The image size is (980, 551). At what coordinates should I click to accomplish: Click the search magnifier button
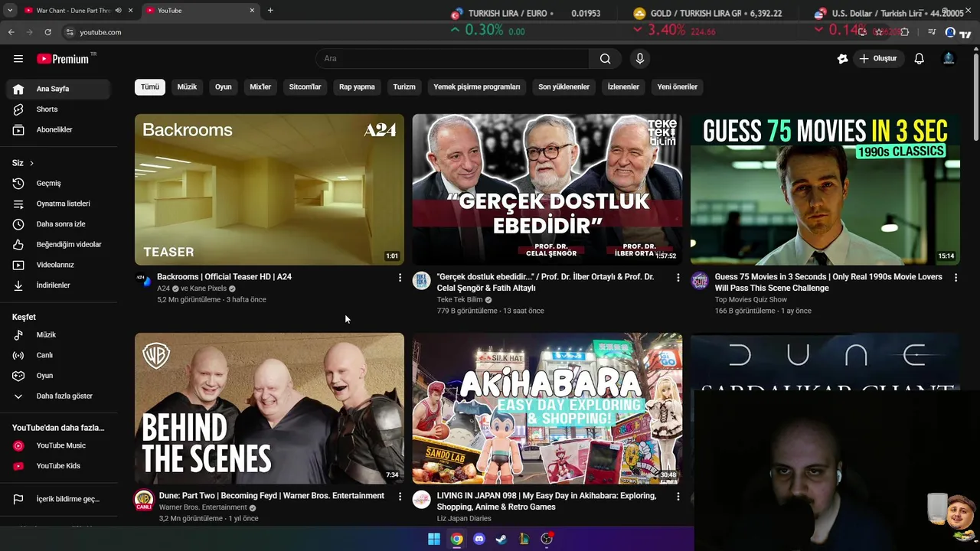click(x=606, y=59)
